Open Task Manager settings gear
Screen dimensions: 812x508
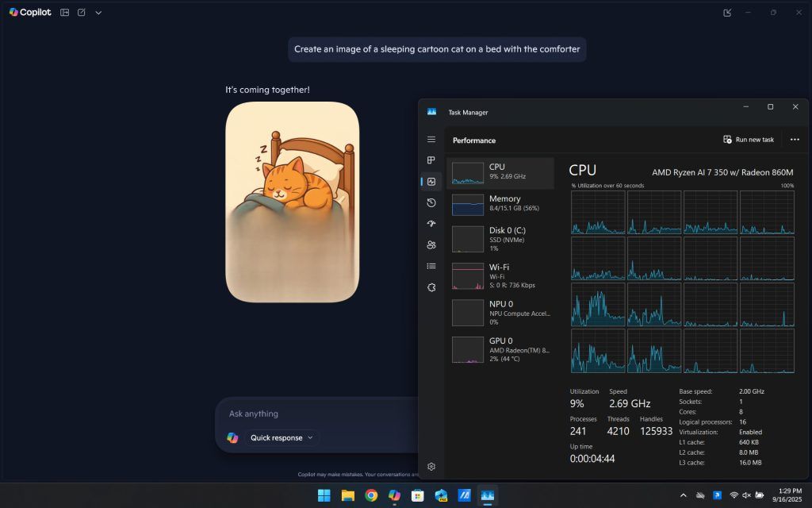431,467
